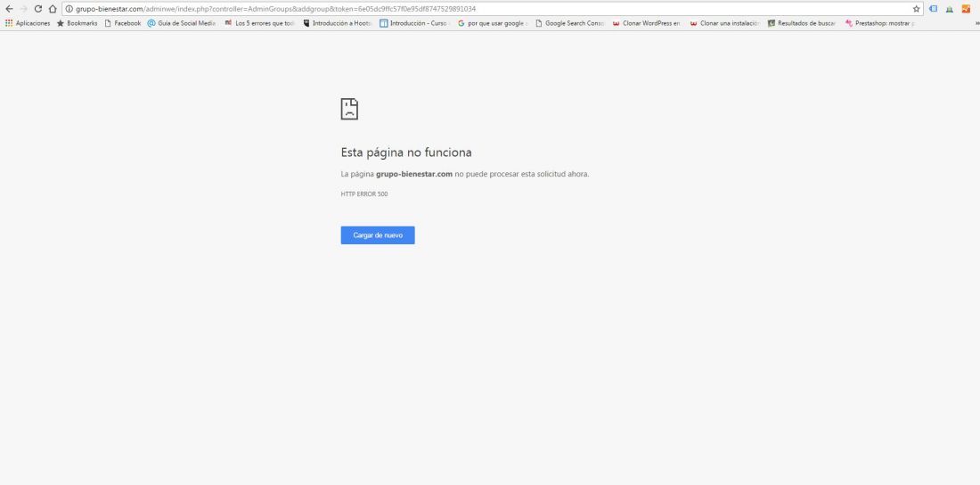Expand the bookmarks bar overflow chevron
This screenshot has height=485, width=980.
pos(976,23)
